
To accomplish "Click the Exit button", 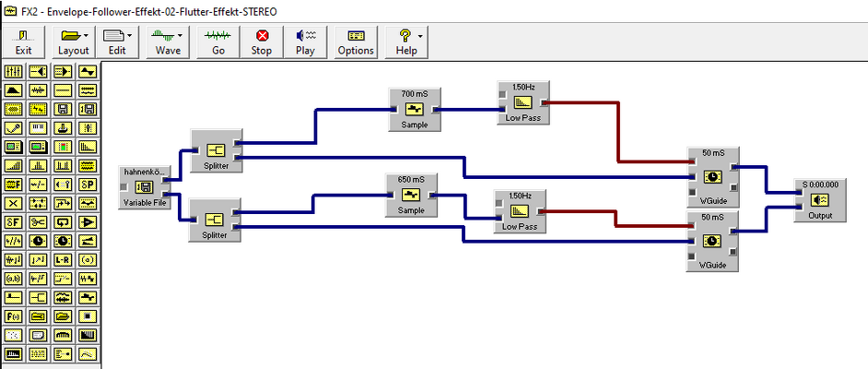I will coord(23,42).
